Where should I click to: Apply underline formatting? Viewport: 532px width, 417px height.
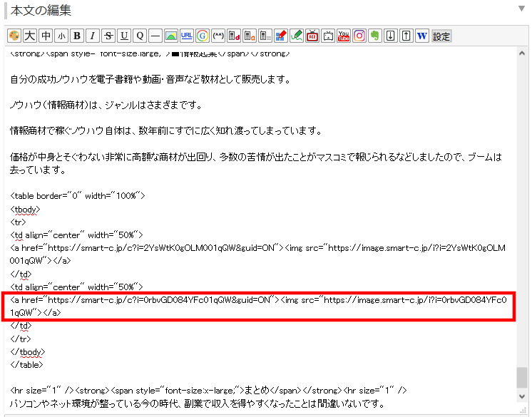[x=124, y=36]
